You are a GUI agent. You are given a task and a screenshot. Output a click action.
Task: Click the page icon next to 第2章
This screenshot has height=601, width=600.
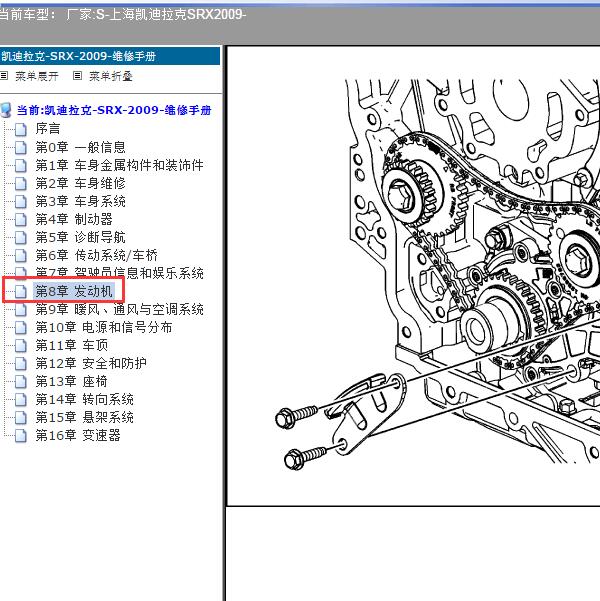coord(21,184)
